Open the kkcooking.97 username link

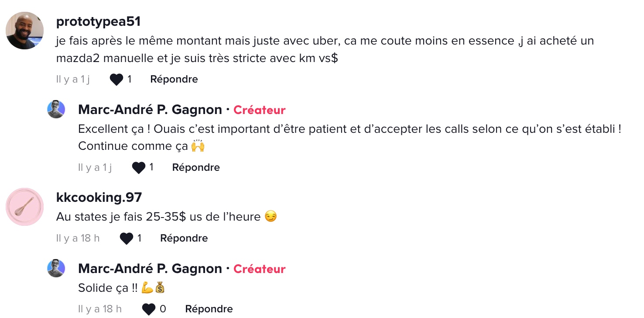point(99,197)
